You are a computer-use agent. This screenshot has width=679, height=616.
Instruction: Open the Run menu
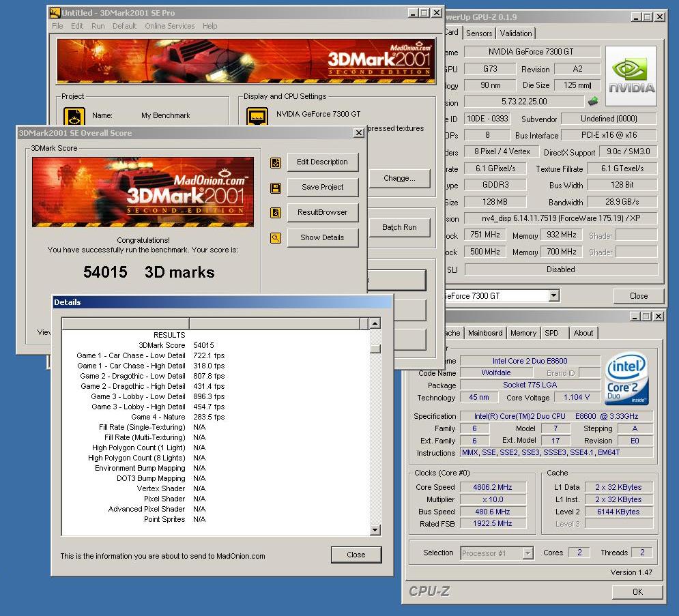point(98,26)
